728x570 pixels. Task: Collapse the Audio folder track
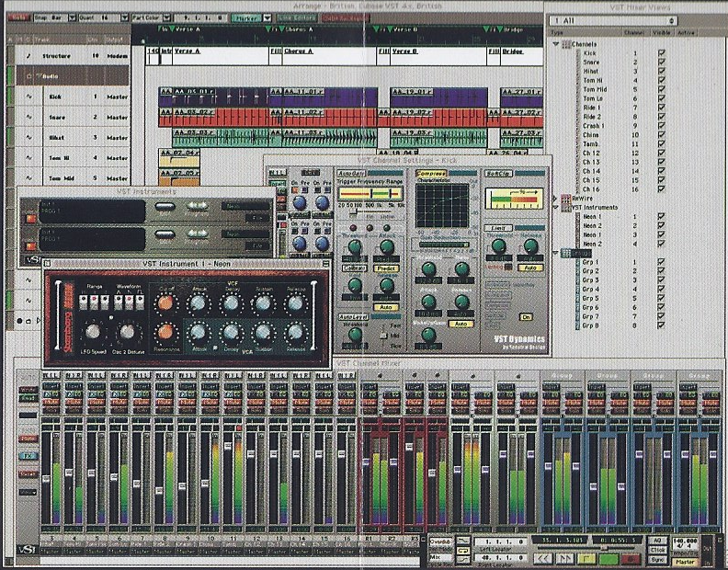[x=40, y=75]
